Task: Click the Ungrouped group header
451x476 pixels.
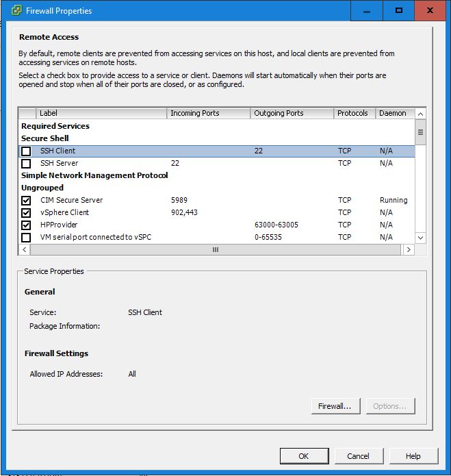Action: coord(42,188)
